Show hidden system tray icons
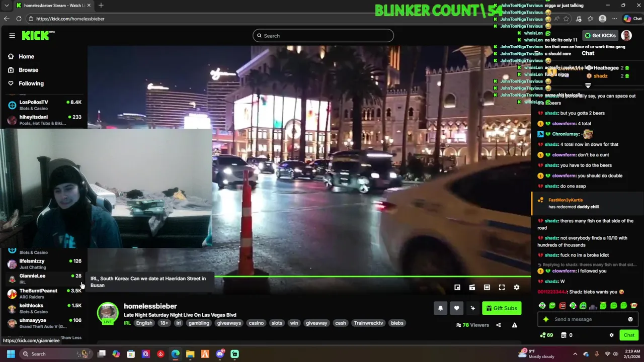 click(575, 354)
